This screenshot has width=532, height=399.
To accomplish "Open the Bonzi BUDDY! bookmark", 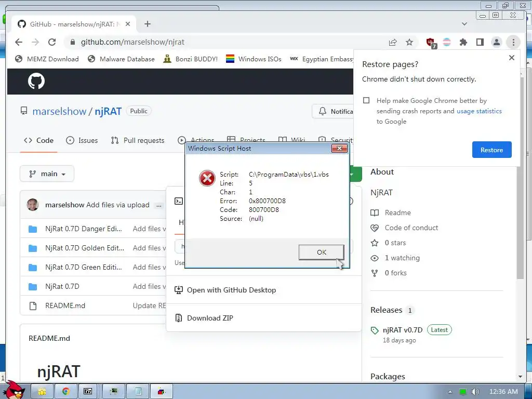I will (x=190, y=59).
